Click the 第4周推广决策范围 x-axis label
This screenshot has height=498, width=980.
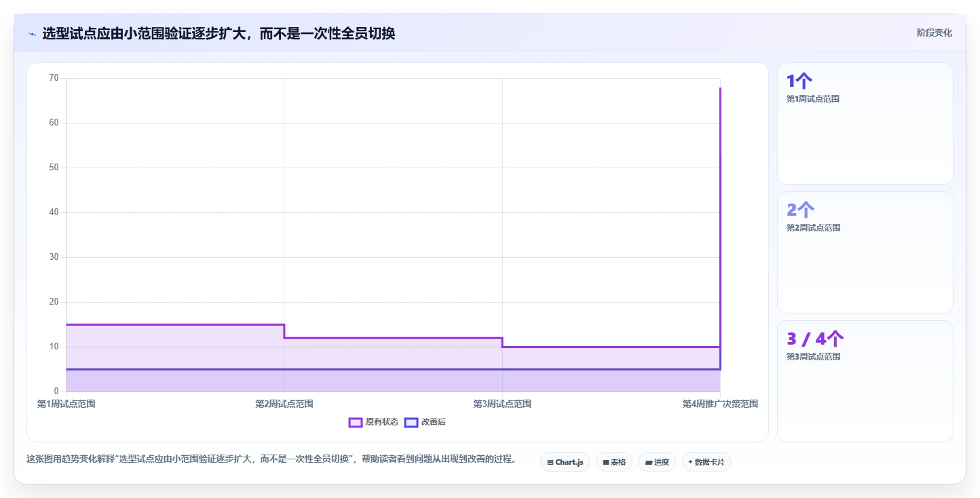click(720, 404)
